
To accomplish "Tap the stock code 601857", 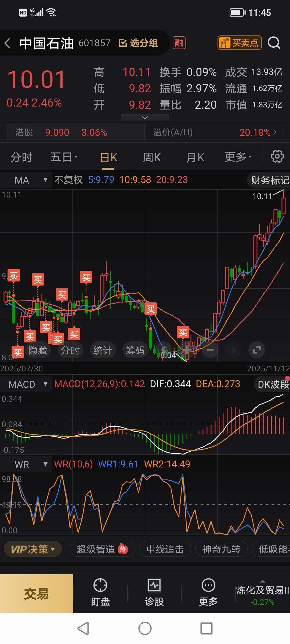I will click(x=94, y=43).
